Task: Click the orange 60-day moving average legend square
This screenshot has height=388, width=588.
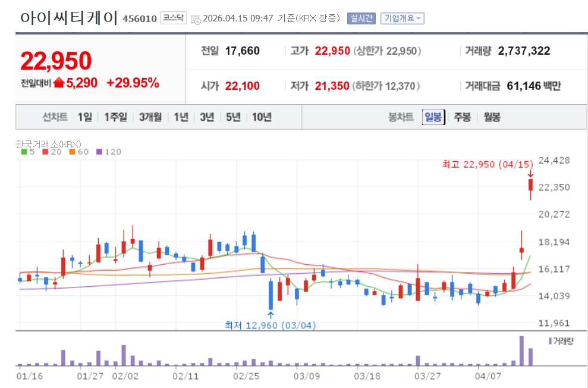Action: (x=72, y=152)
